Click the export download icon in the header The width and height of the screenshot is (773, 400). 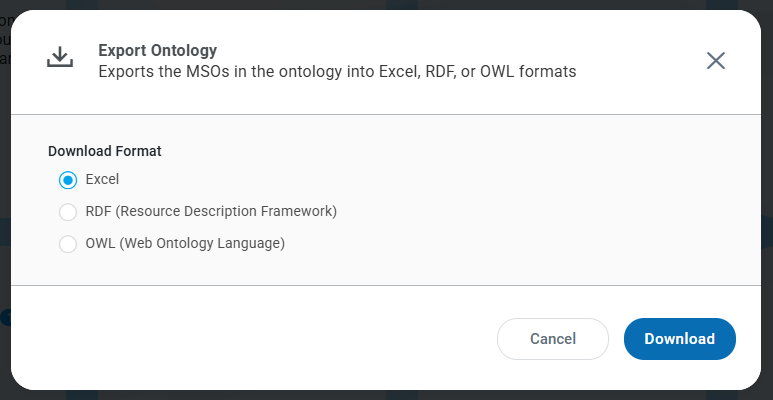(60, 58)
